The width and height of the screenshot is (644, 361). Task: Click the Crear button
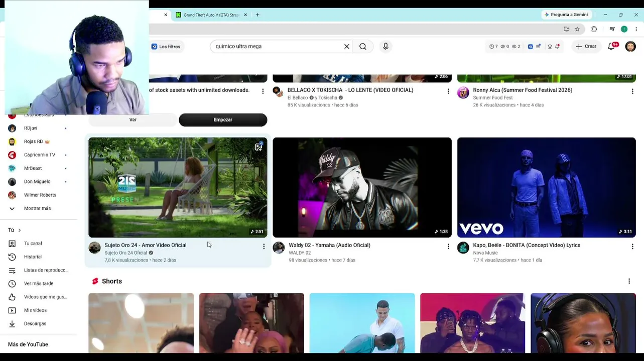(x=586, y=46)
